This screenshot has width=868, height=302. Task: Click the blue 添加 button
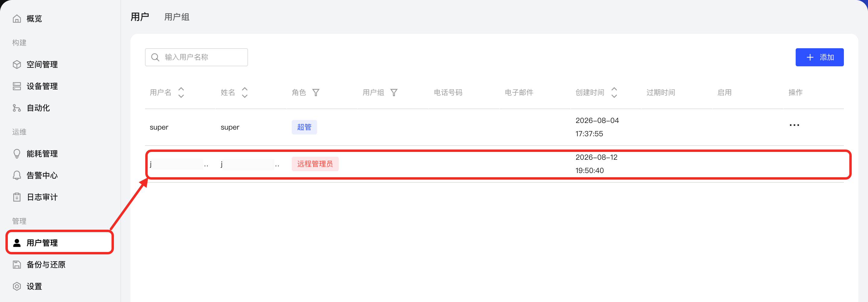coord(819,57)
